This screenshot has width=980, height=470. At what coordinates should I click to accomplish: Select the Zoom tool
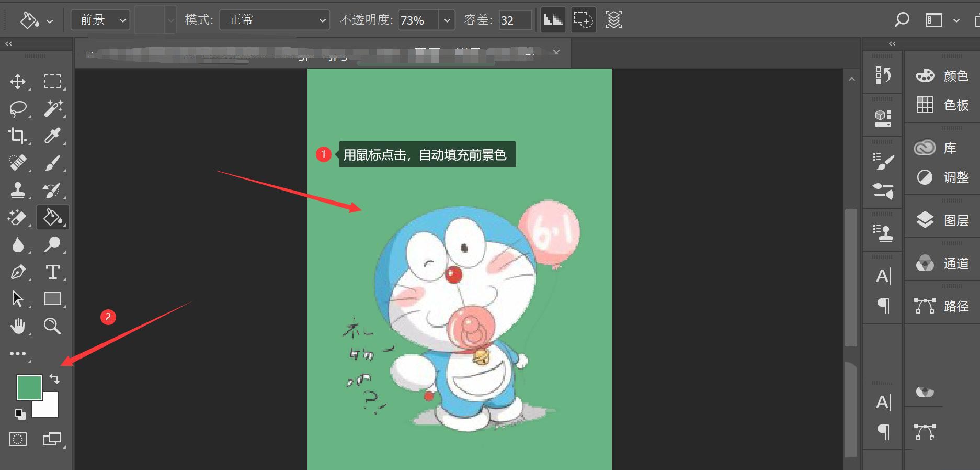pyautogui.click(x=52, y=326)
